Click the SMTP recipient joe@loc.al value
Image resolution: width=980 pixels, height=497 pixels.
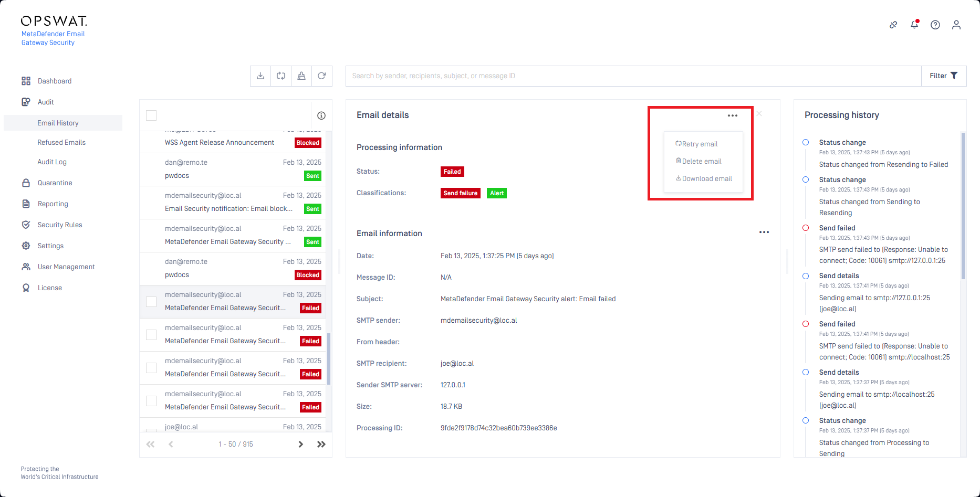pyautogui.click(x=457, y=363)
